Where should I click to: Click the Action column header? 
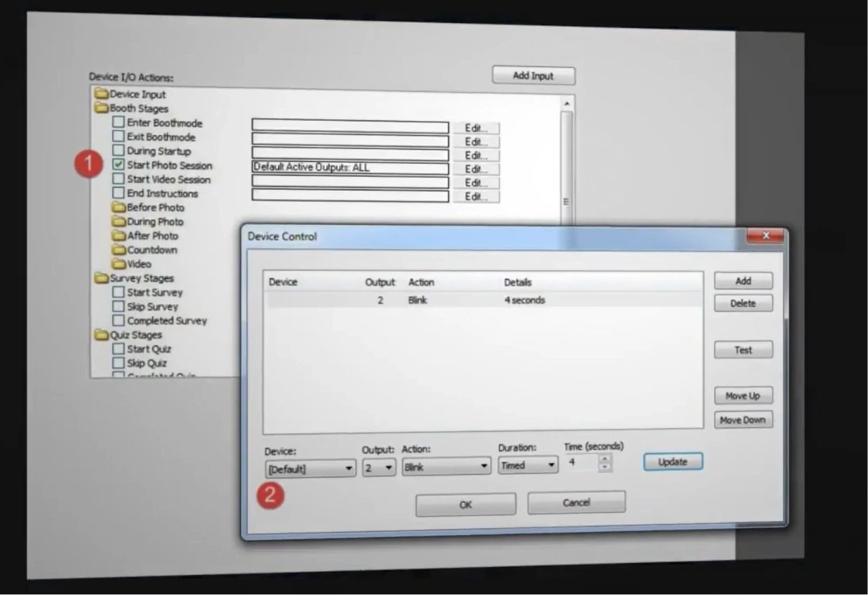(421, 282)
